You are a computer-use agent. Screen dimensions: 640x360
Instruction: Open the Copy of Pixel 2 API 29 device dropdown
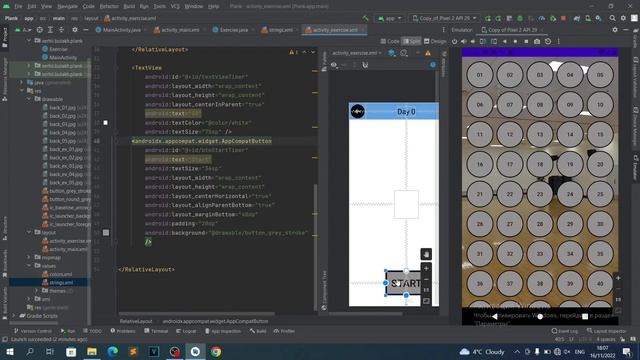point(444,18)
